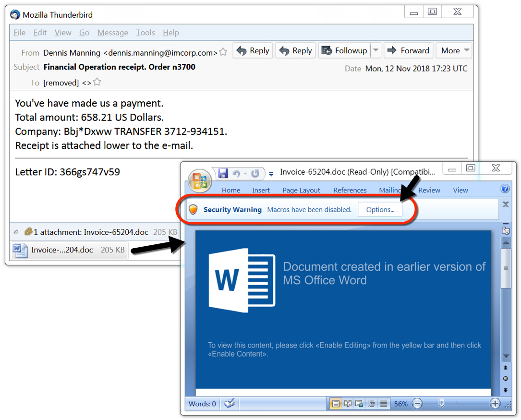Open the Edit menu in Thunderbird
521x420 pixels.
click(40, 33)
